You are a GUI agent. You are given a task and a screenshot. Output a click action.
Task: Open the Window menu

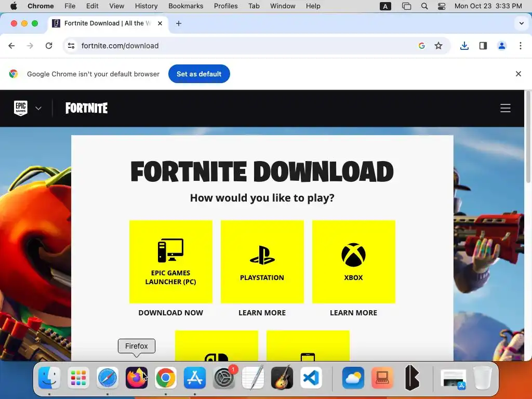283,6
